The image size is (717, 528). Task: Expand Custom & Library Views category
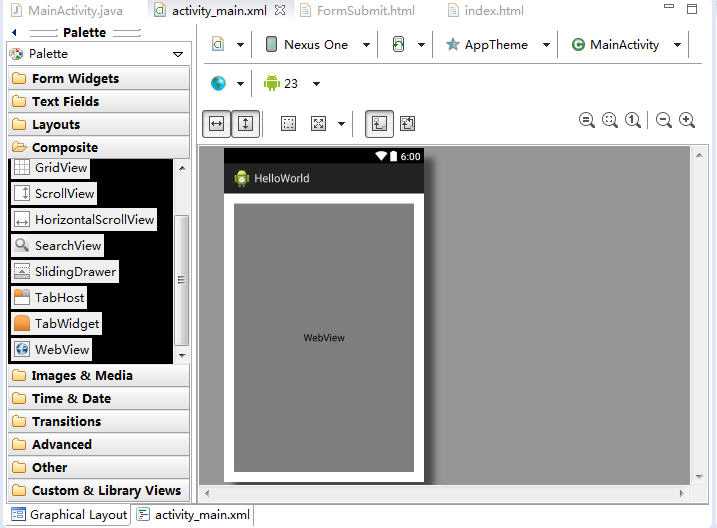point(99,491)
